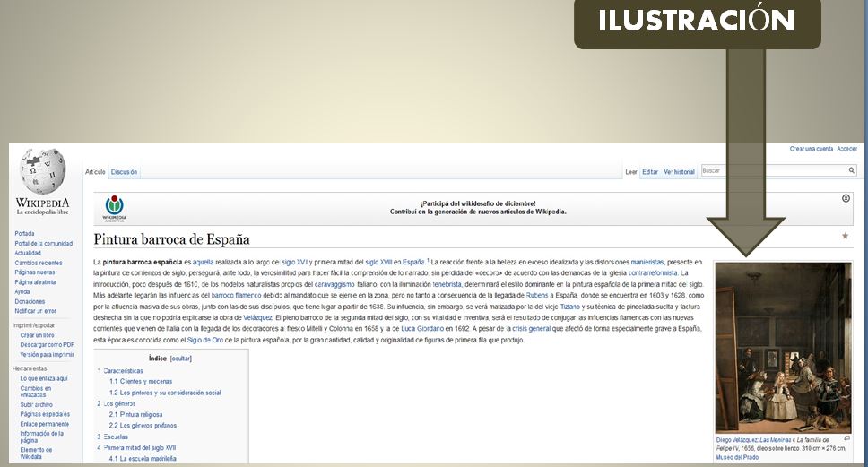Follow the manieristas link
Viewport: 868px width, 467px height.
(647, 263)
